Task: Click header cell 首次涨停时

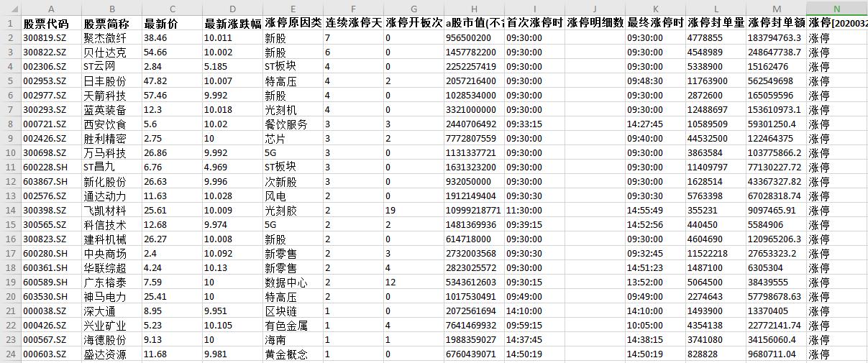Action: (x=534, y=23)
